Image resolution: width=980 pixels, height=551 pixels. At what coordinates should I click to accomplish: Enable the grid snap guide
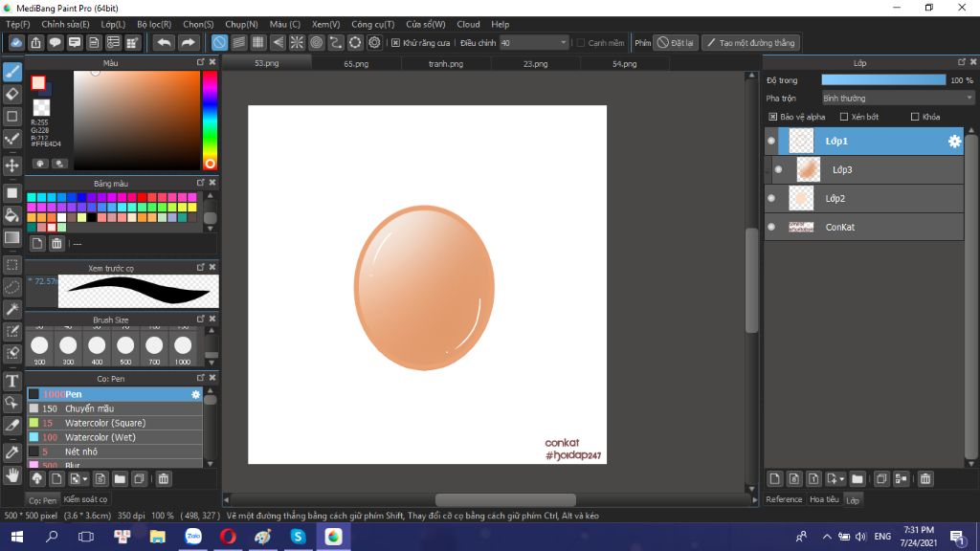pyautogui.click(x=258, y=42)
